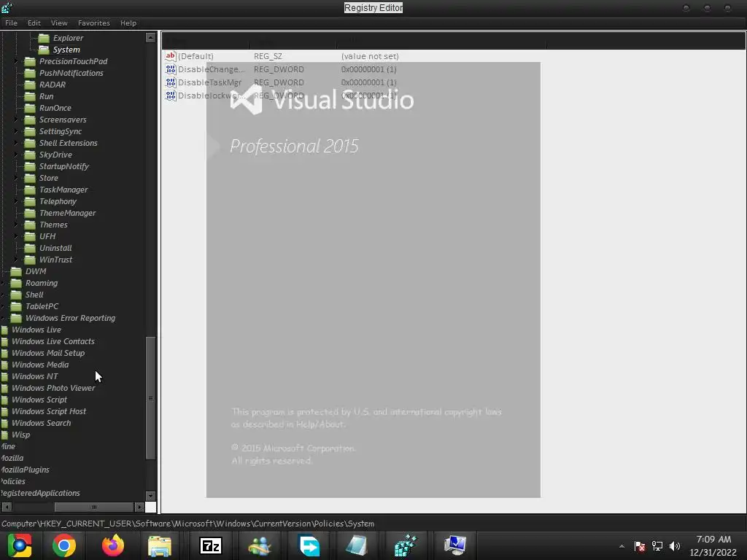Select the DisableTaskMgr DWORD value icon
747x560 pixels.
pyautogui.click(x=171, y=82)
